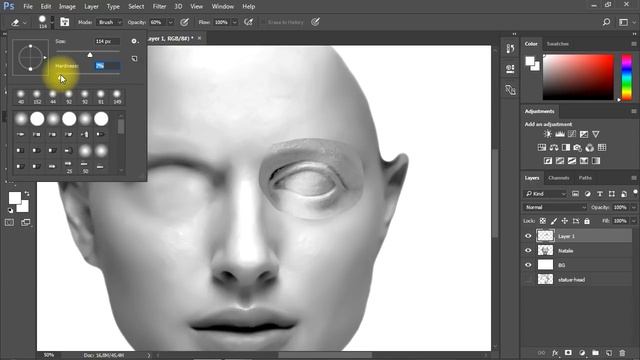This screenshot has width=640, height=360.
Task: Select the Layer 1 thumbnail
Action: (x=545, y=236)
